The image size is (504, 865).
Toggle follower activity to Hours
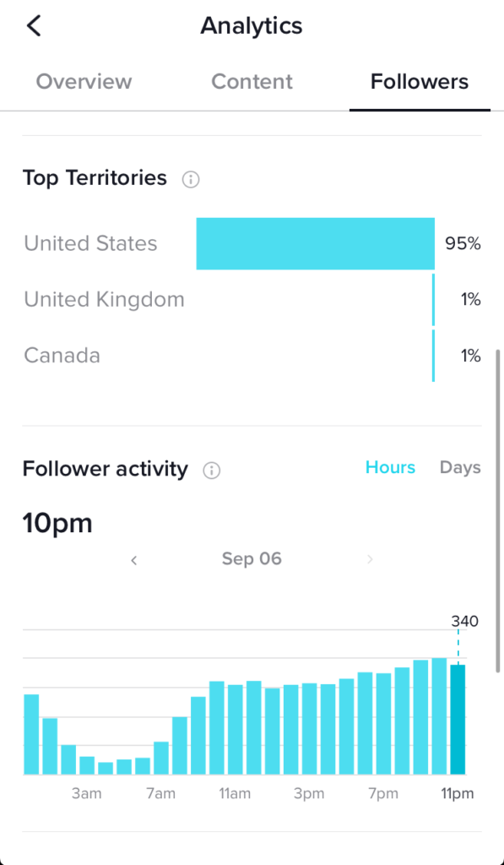(x=390, y=467)
